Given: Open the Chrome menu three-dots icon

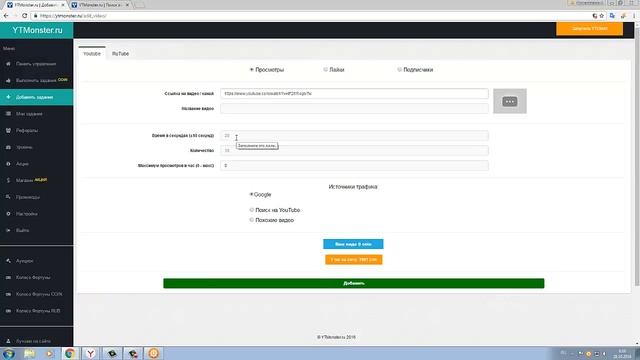Looking at the screenshot, I should click(x=635, y=16).
